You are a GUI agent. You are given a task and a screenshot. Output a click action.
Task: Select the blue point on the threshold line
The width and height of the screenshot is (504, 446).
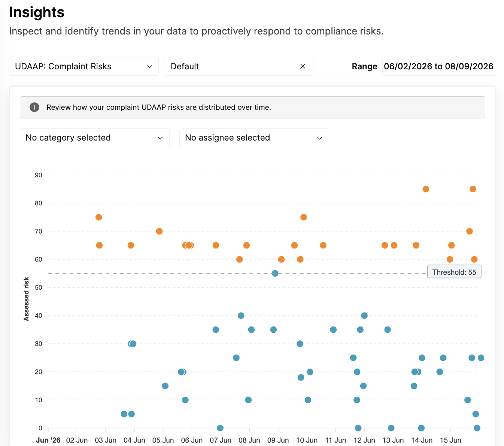pos(275,274)
